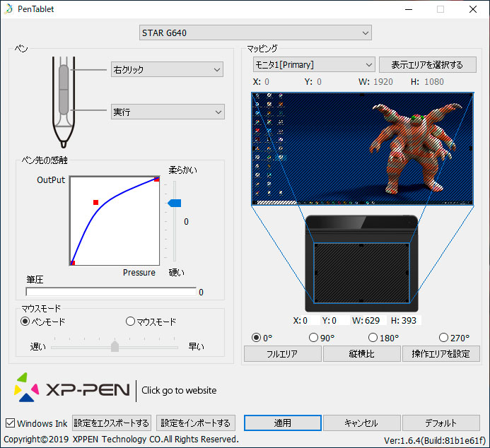Open the 実行 pen button dropdown

coord(168,112)
